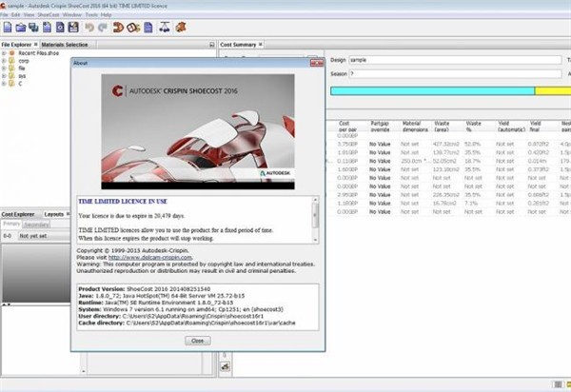Switch to the Materials Selection tab

point(65,45)
